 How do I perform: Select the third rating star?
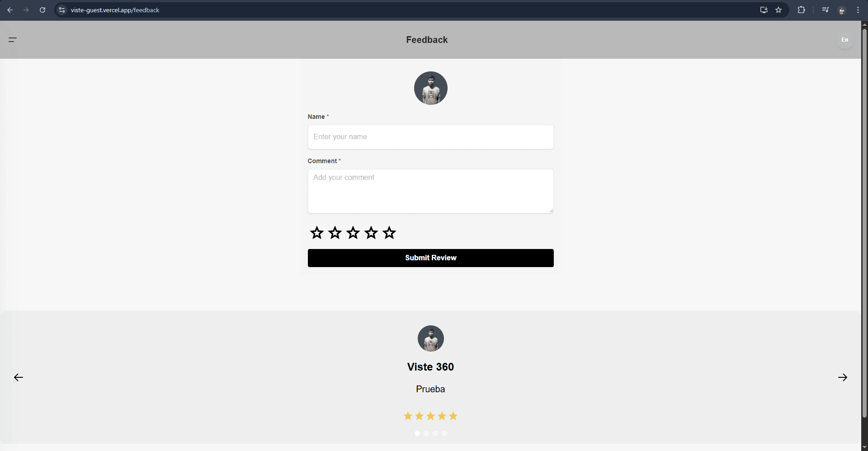coord(353,233)
